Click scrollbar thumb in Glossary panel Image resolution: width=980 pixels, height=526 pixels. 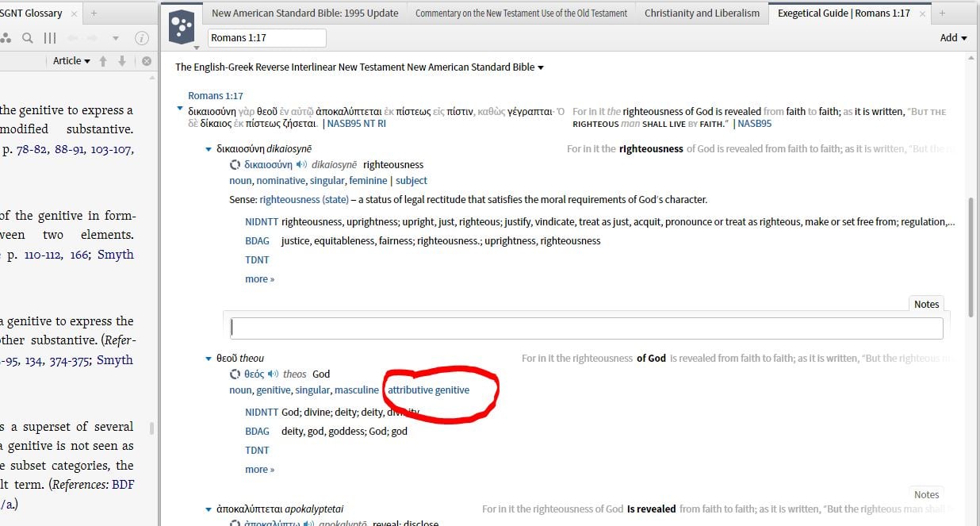(151, 429)
